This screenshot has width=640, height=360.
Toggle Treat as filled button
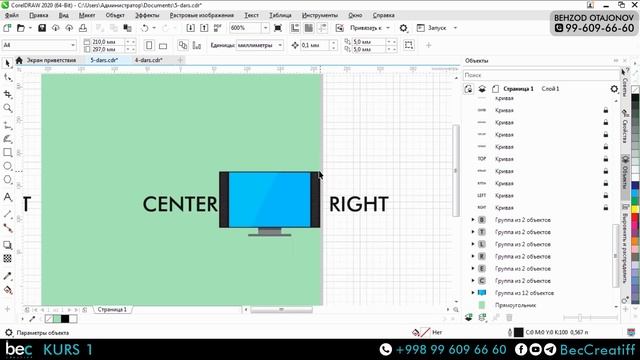click(409, 45)
